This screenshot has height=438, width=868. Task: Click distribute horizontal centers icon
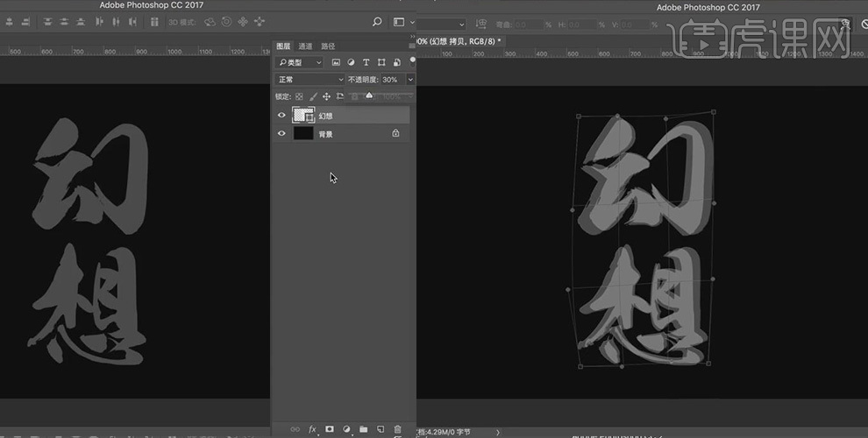(x=117, y=22)
